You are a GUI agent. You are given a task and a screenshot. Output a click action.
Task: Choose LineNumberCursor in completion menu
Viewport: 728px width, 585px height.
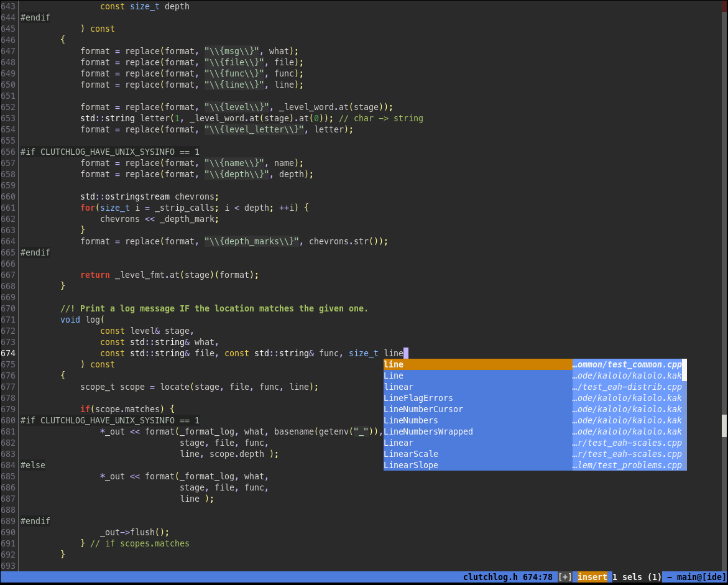pyautogui.click(x=423, y=410)
